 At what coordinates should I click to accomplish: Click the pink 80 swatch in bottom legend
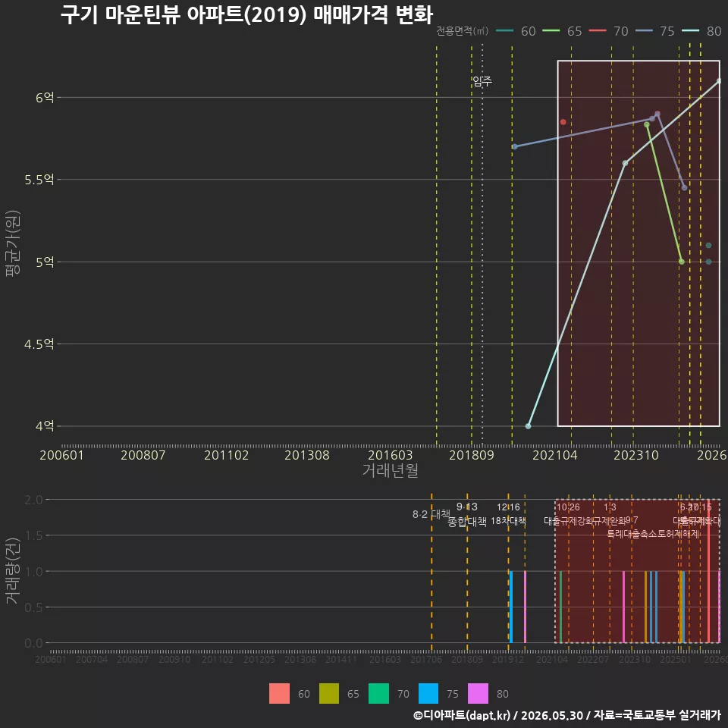pyautogui.click(x=478, y=694)
